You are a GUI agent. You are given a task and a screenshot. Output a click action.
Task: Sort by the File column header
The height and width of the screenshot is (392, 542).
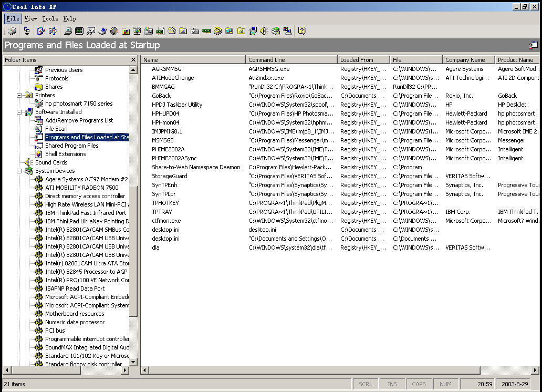tap(416, 60)
